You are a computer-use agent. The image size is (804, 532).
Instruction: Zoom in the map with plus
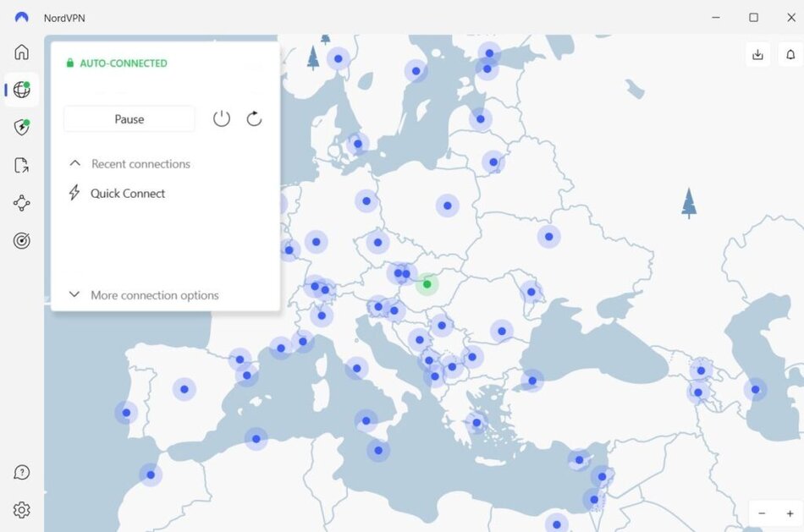tap(790, 513)
